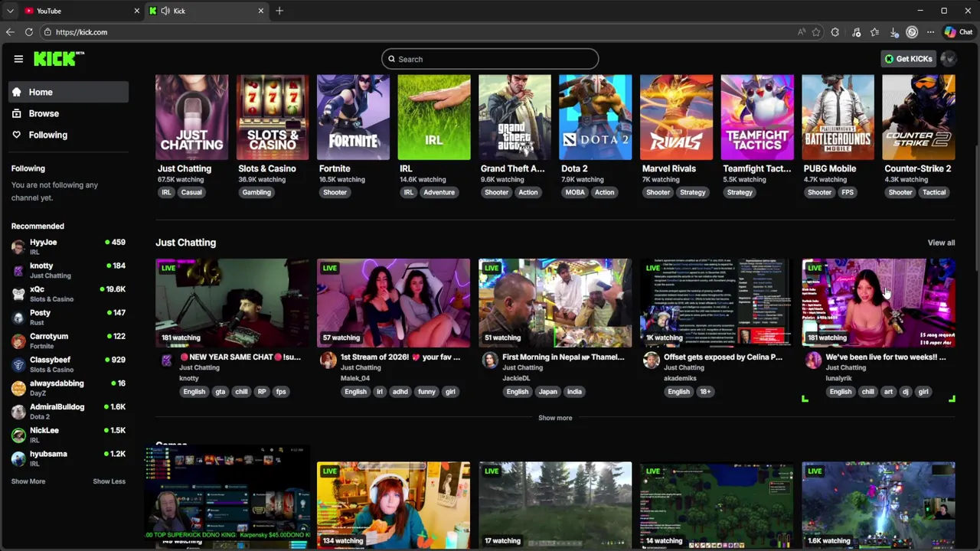Screen dimensions: 980x551
Task: Select Following in the sidebar
Action: tap(69, 135)
